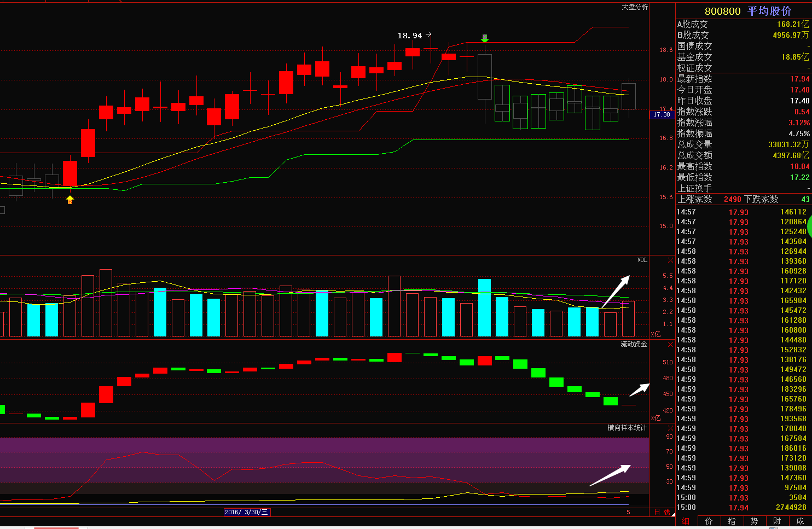
Task: Click the white arrow in 横向样本统计 panel
Action: tap(610, 475)
